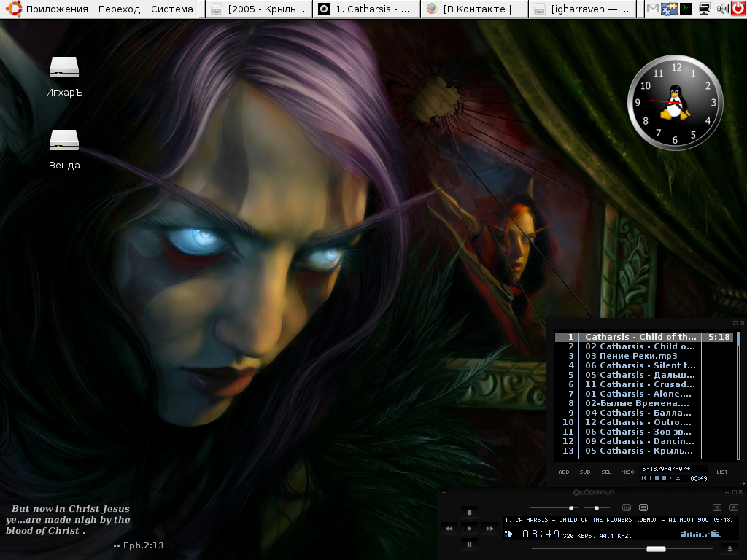
Task: Click the playlist vertical scrollbar
Action: [738, 395]
